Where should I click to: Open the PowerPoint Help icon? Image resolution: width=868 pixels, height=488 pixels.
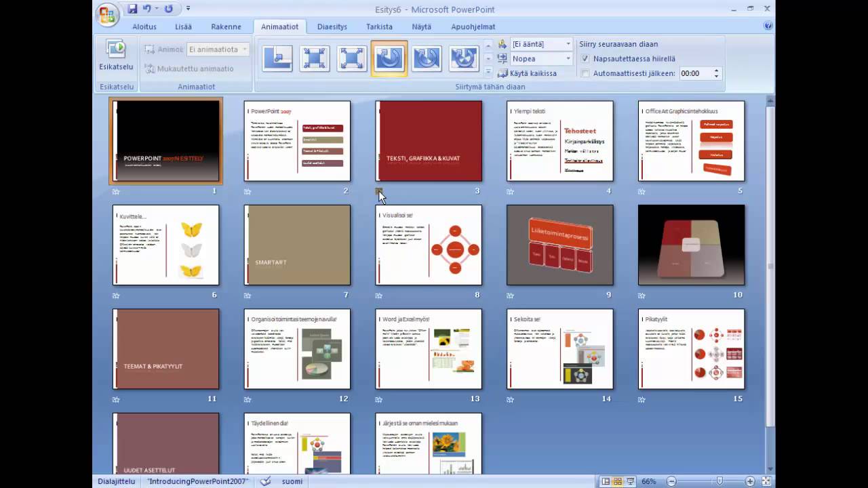point(768,26)
